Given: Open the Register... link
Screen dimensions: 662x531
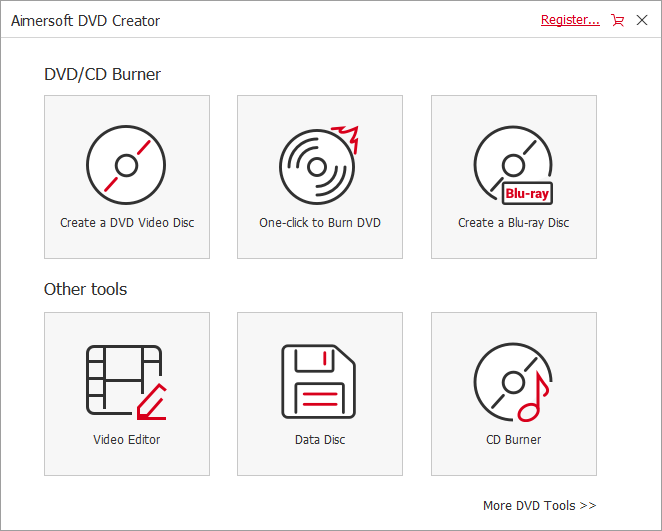Looking at the screenshot, I should pyautogui.click(x=570, y=20).
